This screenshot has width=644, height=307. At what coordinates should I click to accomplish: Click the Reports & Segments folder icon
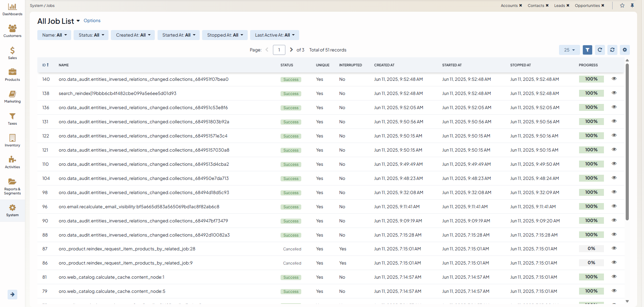[x=12, y=182]
